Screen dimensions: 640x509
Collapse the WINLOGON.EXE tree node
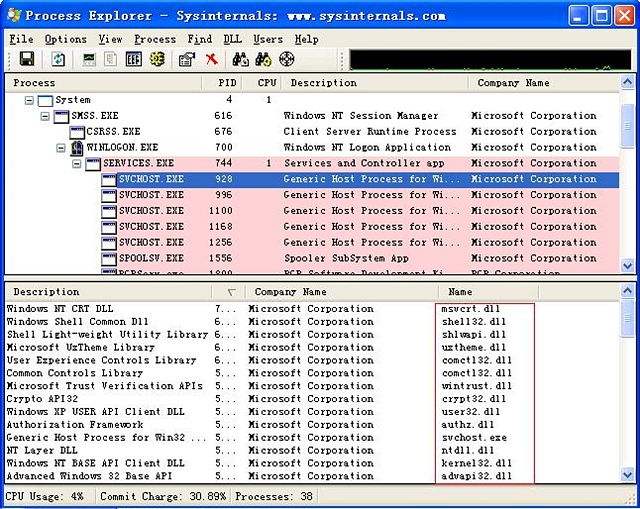coord(61,148)
